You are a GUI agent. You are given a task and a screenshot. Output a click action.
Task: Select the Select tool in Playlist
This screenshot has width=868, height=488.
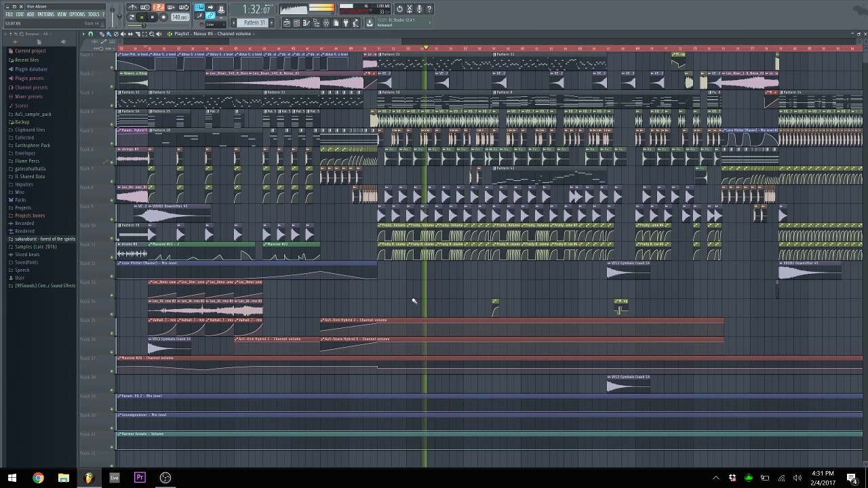click(x=144, y=34)
